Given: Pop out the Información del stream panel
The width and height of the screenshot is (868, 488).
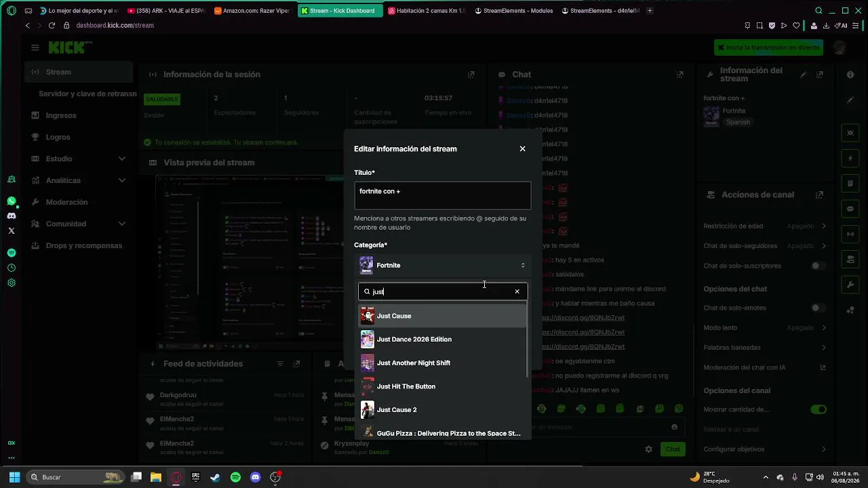Looking at the screenshot, I should (x=820, y=75).
